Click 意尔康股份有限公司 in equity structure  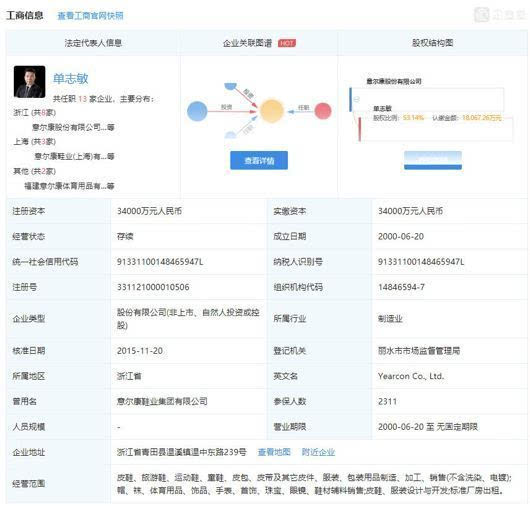coord(394,81)
